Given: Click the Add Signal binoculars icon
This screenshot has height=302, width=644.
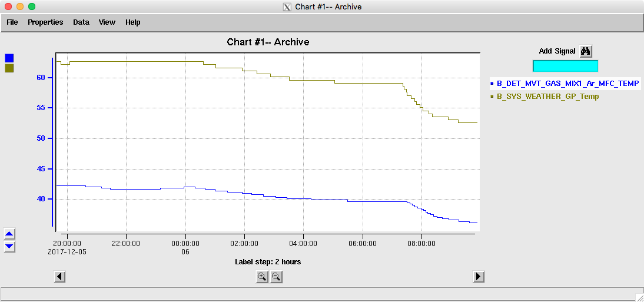Looking at the screenshot, I should tap(586, 51).
